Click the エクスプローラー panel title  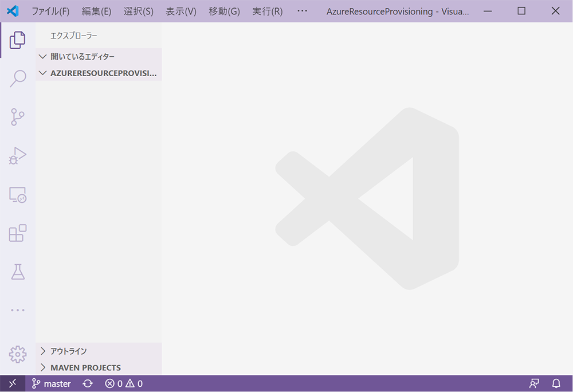pos(73,36)
